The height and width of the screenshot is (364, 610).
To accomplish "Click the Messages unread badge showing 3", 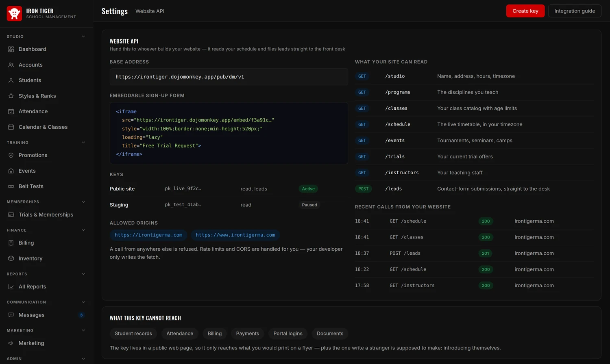I will (81, 315).
